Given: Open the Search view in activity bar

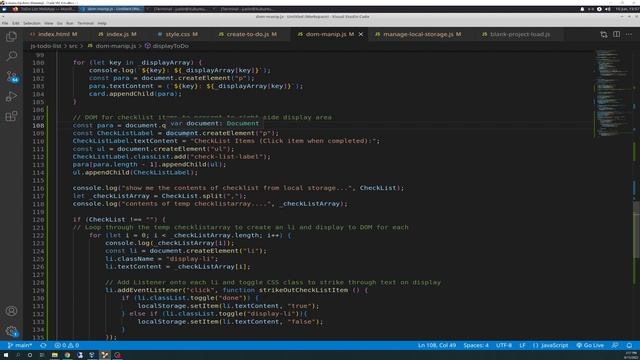Looking at the screenshot, I should (x=11, y=56).
